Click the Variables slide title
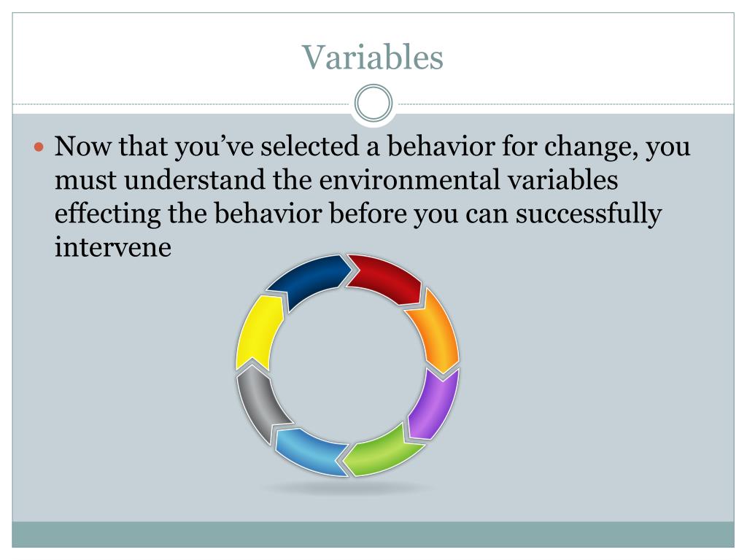Image resolution: width=747 pixels, height=560 pixels. [373, 57]
